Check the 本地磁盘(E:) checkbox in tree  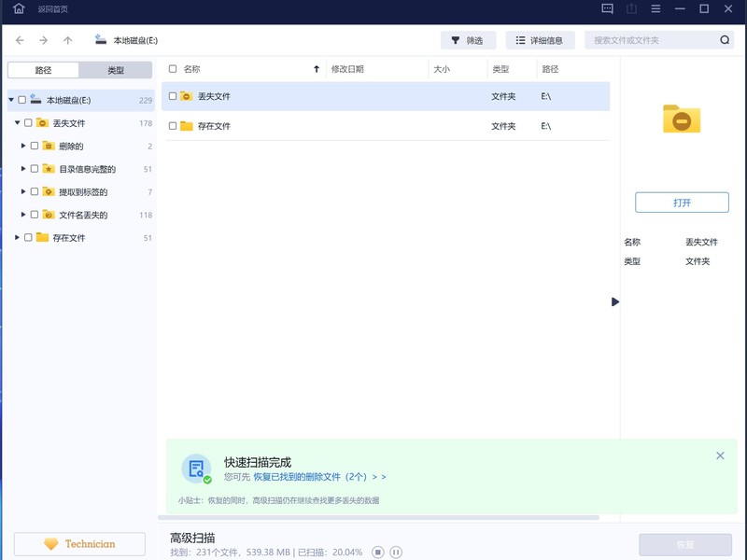click(21, 100)
